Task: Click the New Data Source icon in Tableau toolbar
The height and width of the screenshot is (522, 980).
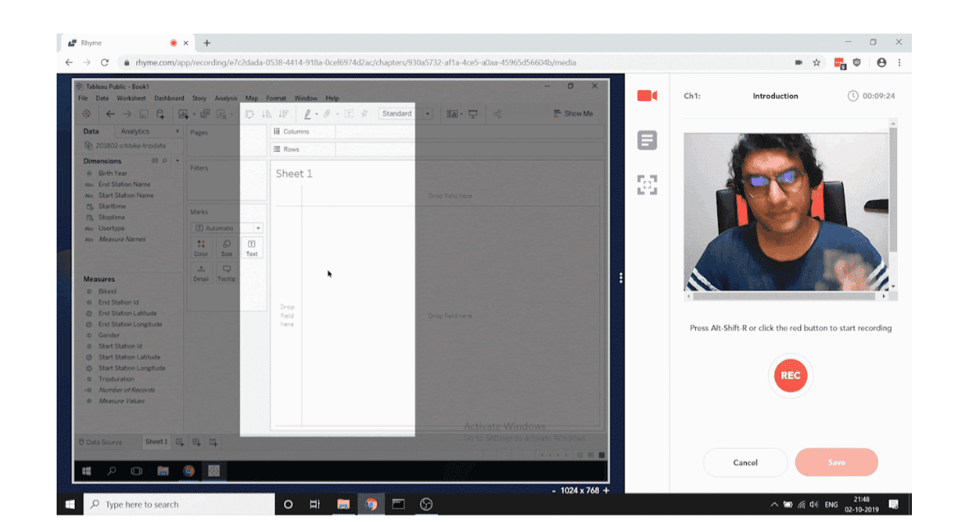Action: click(161, 114)
